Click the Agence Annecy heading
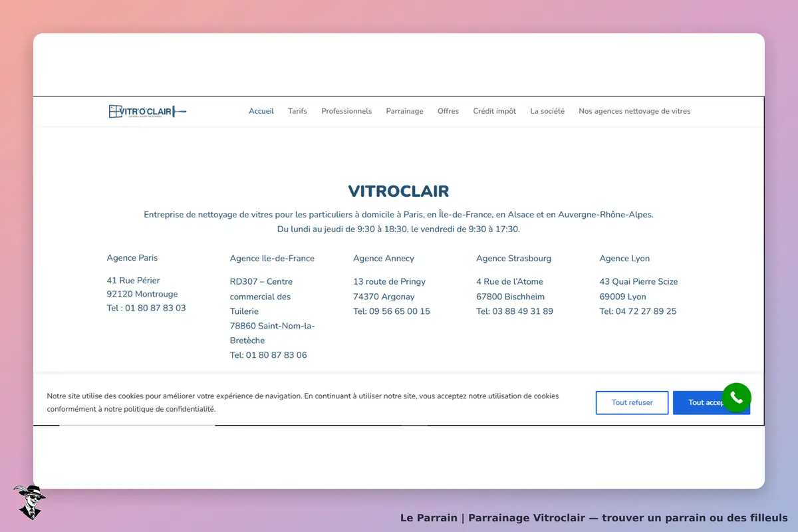This screenshot has height=532, width=798. pyautogui.click(x=384, y=259)
